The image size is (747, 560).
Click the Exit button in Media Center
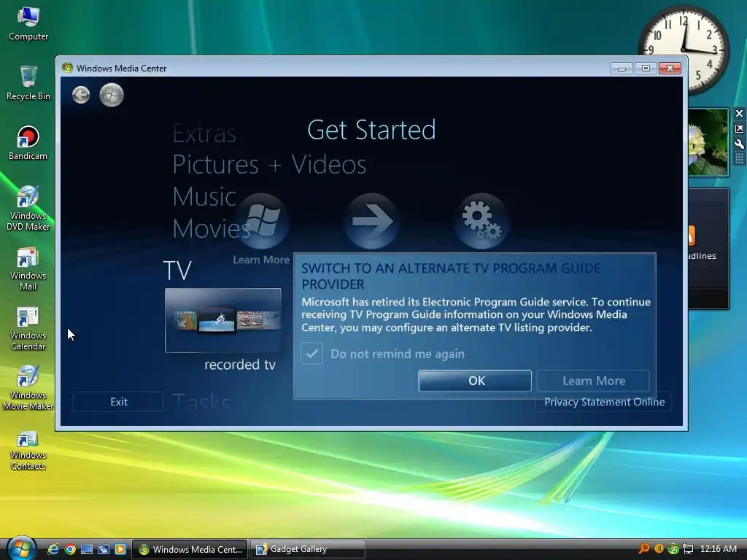coord(117,402)
